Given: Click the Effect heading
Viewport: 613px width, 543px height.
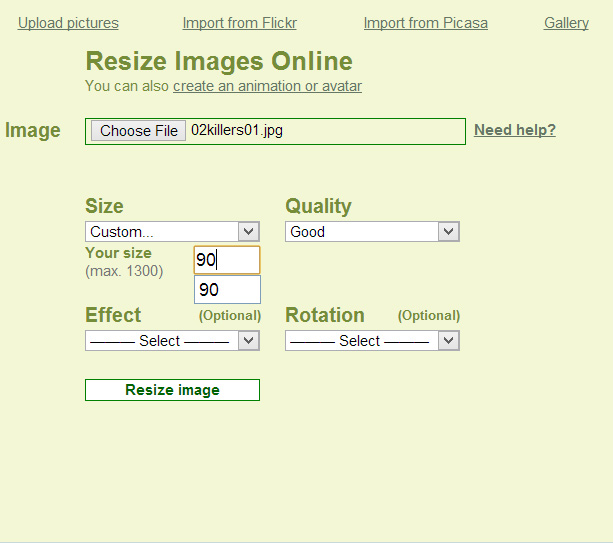Looking at the screenshot, I should [113, 315].
